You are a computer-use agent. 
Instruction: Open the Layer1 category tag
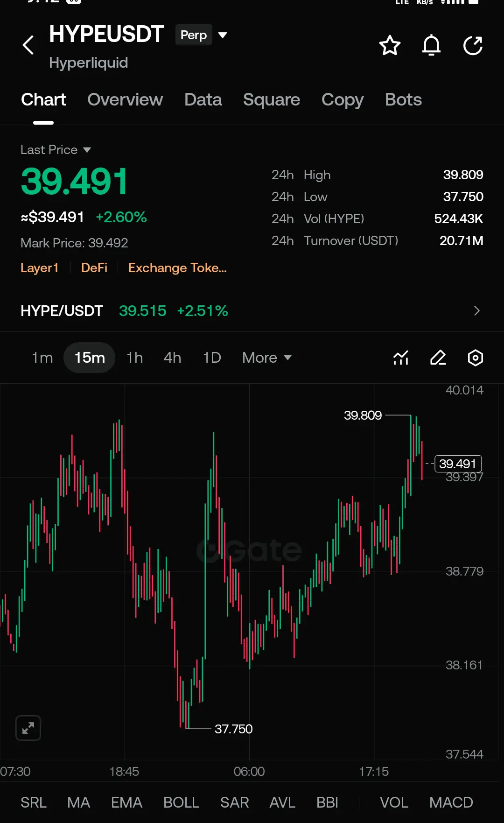pyautogui.click(x=40, y=268)
